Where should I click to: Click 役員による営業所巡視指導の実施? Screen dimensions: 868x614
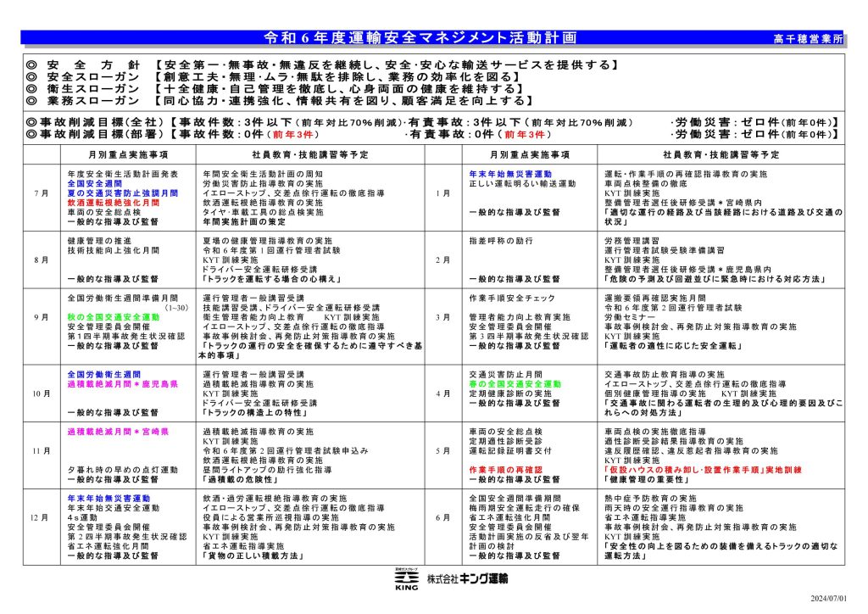(x=270, y=517)
